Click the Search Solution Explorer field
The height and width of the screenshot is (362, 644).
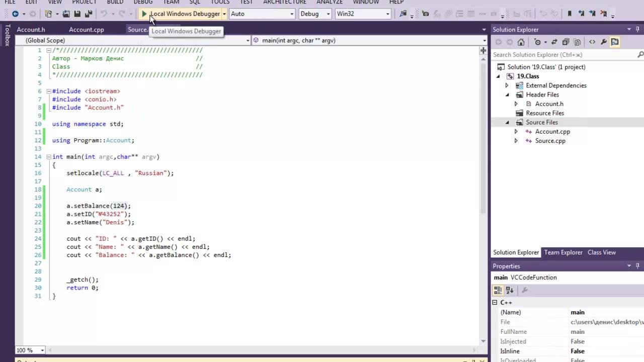(563, 55)
